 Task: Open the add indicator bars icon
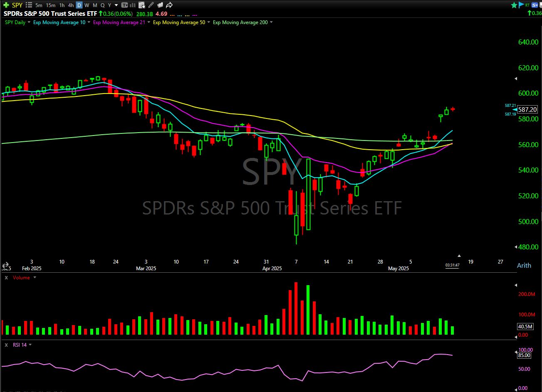point(133,5)
